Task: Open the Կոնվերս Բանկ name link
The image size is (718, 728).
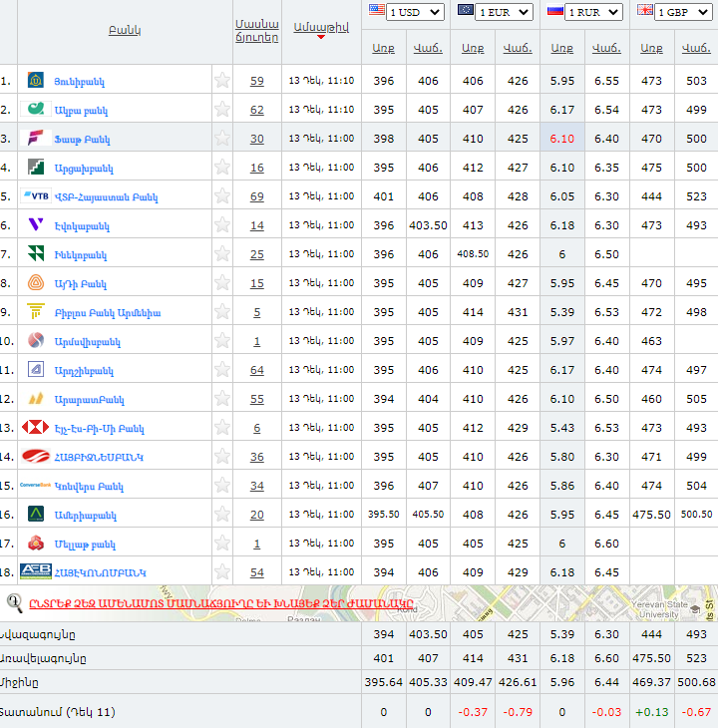Action: pos(89,486)
